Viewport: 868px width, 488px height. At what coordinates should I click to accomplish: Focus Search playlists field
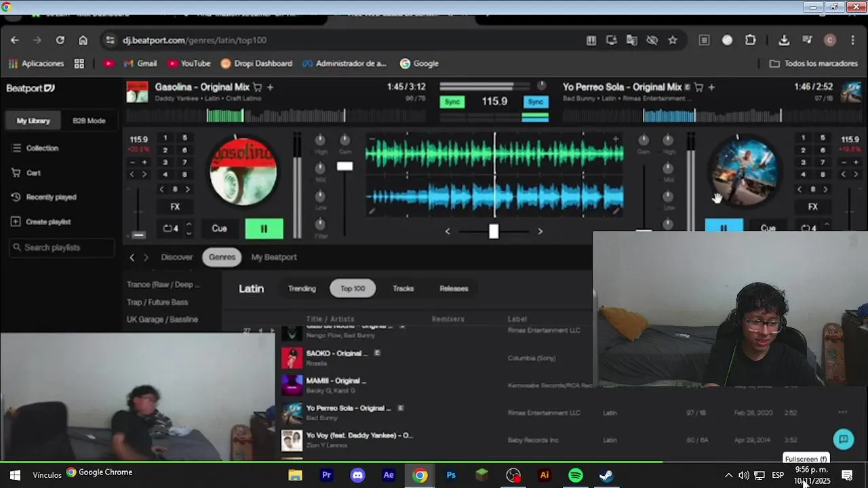pos(62,247)
